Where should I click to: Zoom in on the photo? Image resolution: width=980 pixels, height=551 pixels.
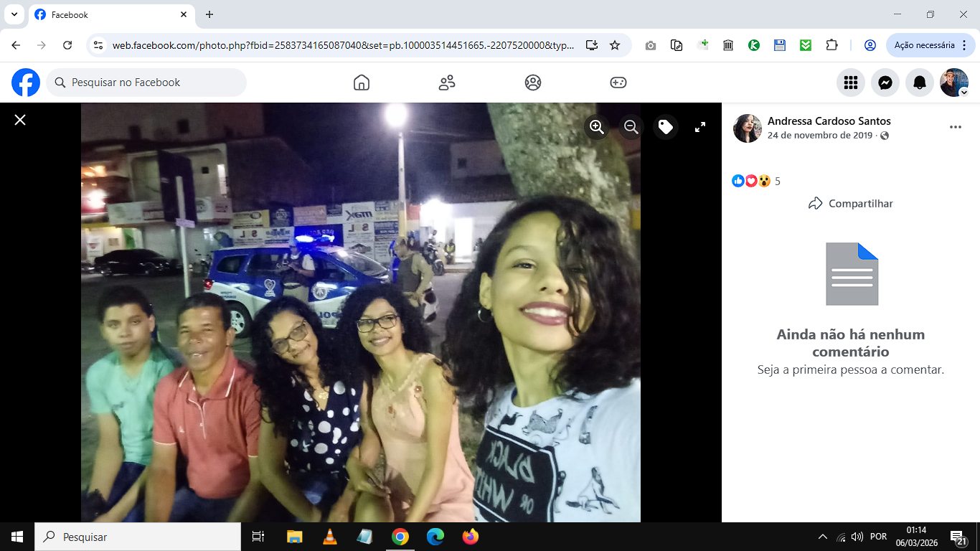597,127
